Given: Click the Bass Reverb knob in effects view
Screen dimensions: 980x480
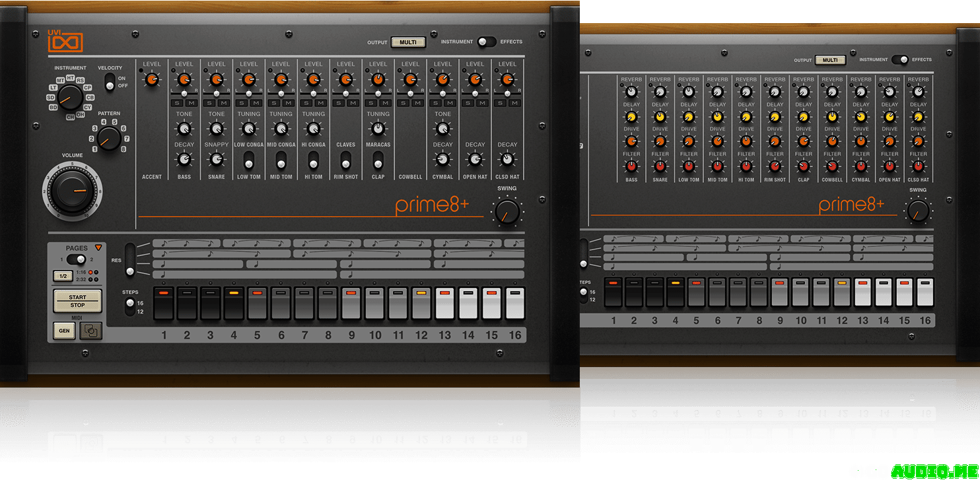Looking at the screenshot, I should click(x=631, y=92).
